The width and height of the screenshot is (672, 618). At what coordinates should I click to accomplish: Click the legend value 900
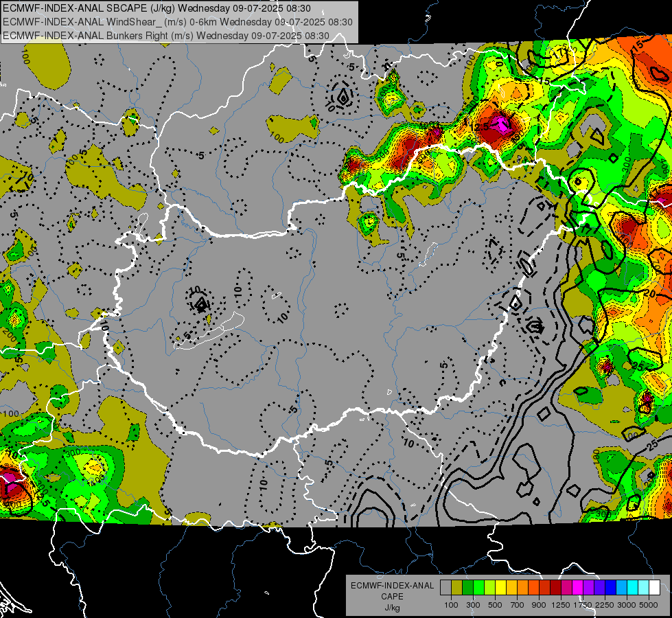coord(539,605)
